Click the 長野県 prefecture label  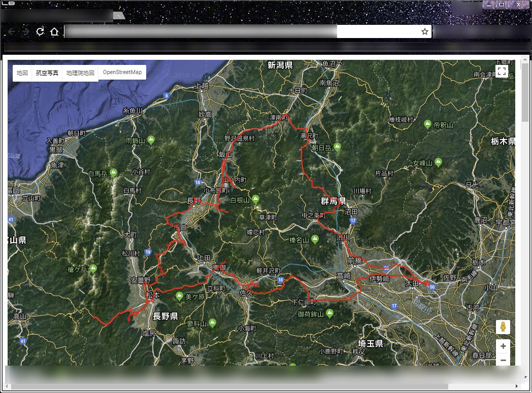click(x=165, y=316)
